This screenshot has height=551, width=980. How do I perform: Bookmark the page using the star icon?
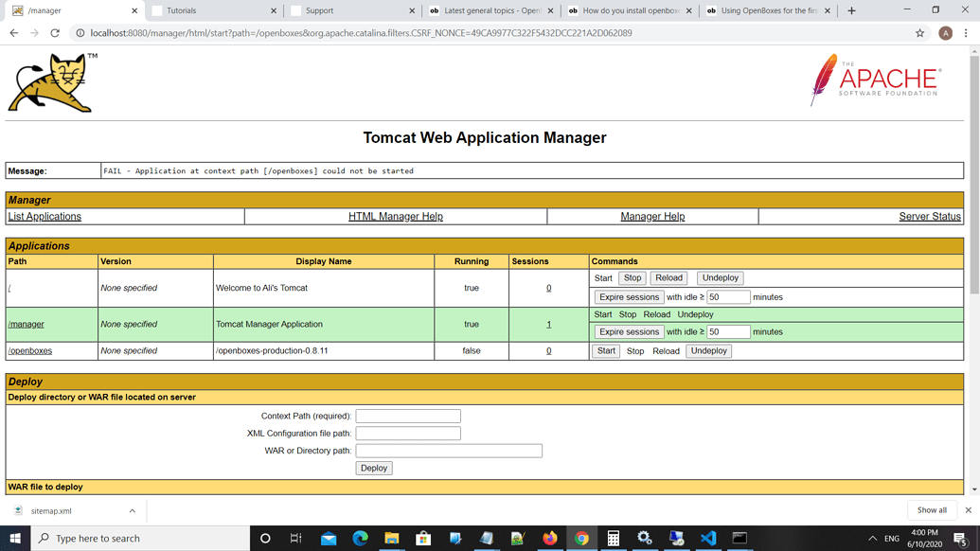[x=919, y=31]
